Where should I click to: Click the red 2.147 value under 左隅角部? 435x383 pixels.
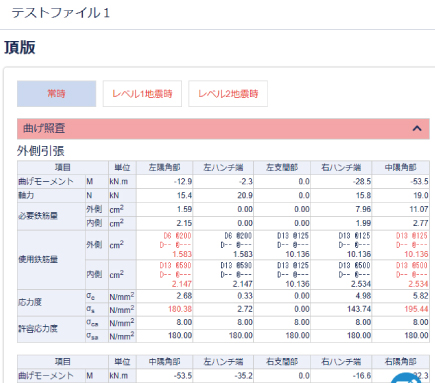tap(182, 284)
